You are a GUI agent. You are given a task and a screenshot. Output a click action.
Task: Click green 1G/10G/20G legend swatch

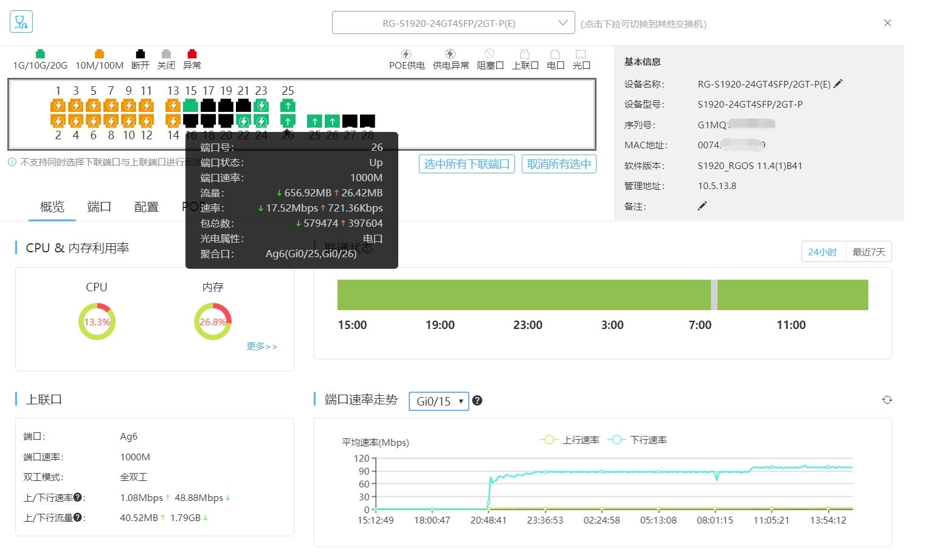pyautogui.click(x=40, y=54)
